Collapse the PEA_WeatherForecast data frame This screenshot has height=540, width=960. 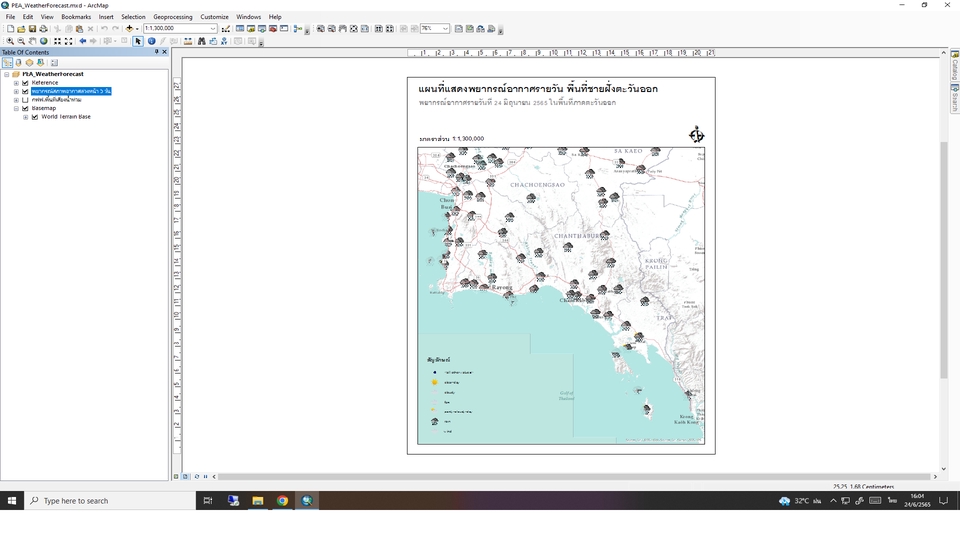tap(7, 74)
